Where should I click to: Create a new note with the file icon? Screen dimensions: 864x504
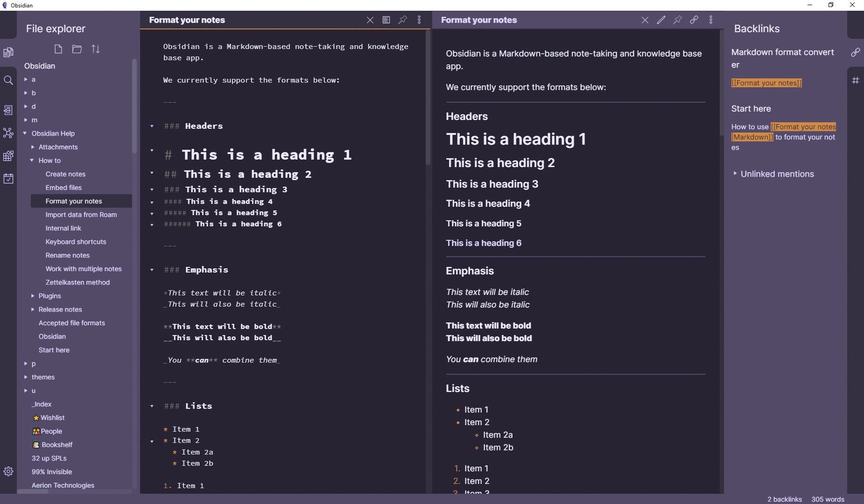pyautogui.click(x=58, y=49)
